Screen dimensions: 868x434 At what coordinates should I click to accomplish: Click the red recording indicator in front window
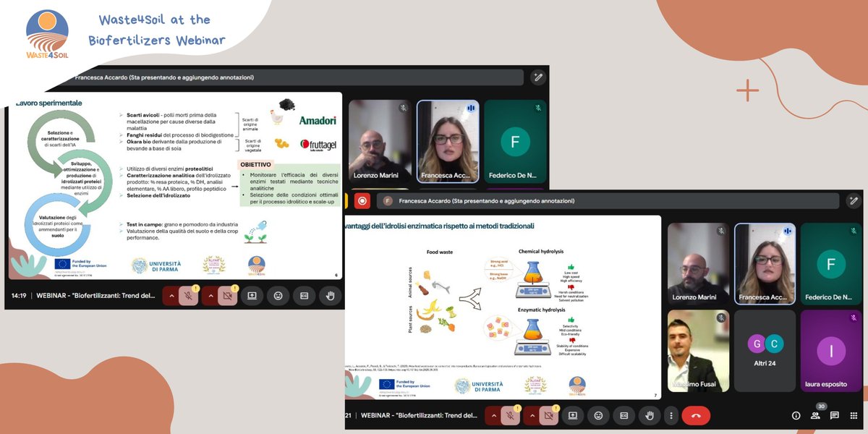[x=361, y=200]
